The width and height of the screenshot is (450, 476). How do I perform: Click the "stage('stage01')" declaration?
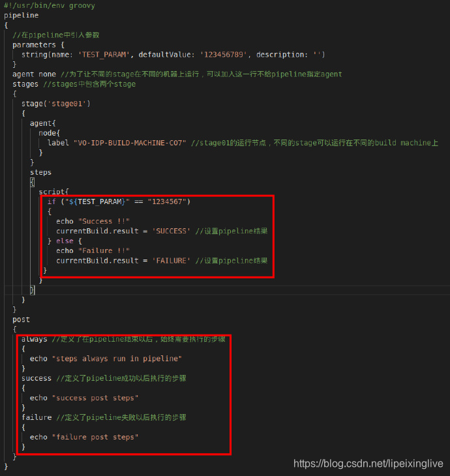click(x=56, y=104)
